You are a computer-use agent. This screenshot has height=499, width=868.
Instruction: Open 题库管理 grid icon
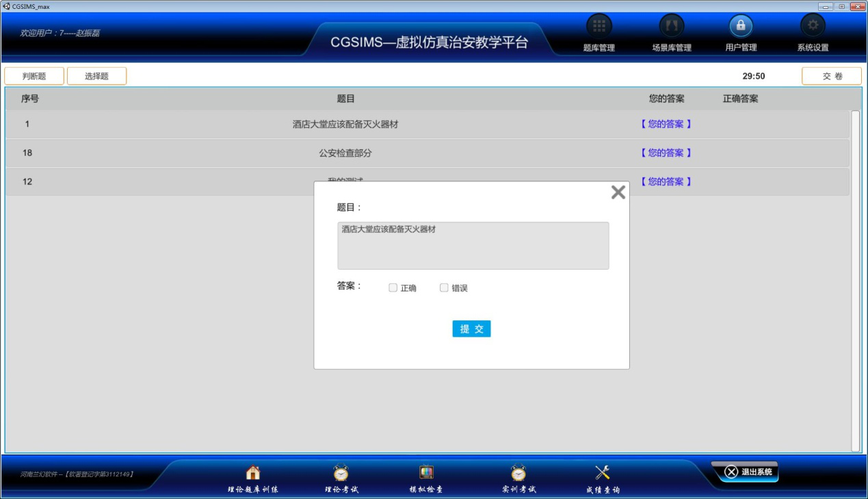tap(599, 27)
